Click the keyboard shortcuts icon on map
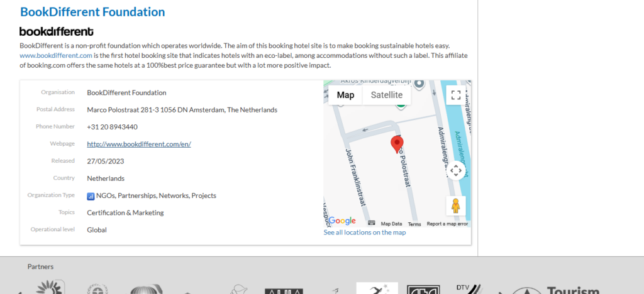Image resolution: width=644 pixels, height=294 pixels. 372,224
